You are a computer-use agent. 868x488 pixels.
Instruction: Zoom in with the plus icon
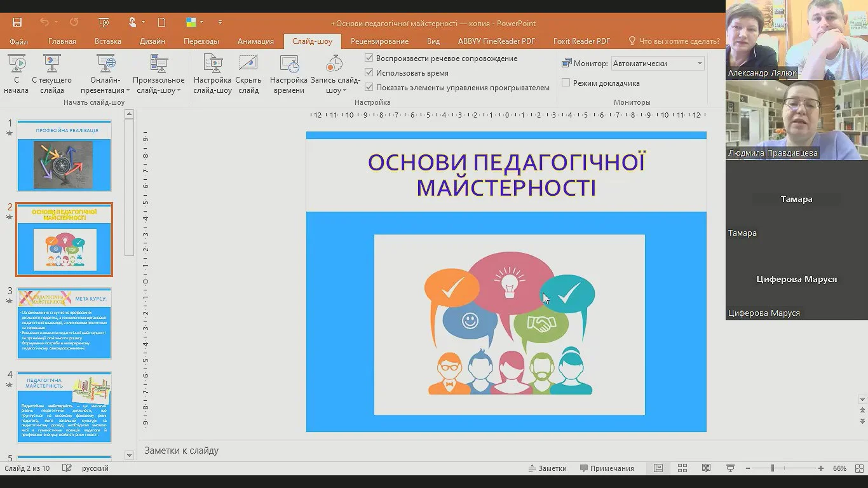click(821, 468)
